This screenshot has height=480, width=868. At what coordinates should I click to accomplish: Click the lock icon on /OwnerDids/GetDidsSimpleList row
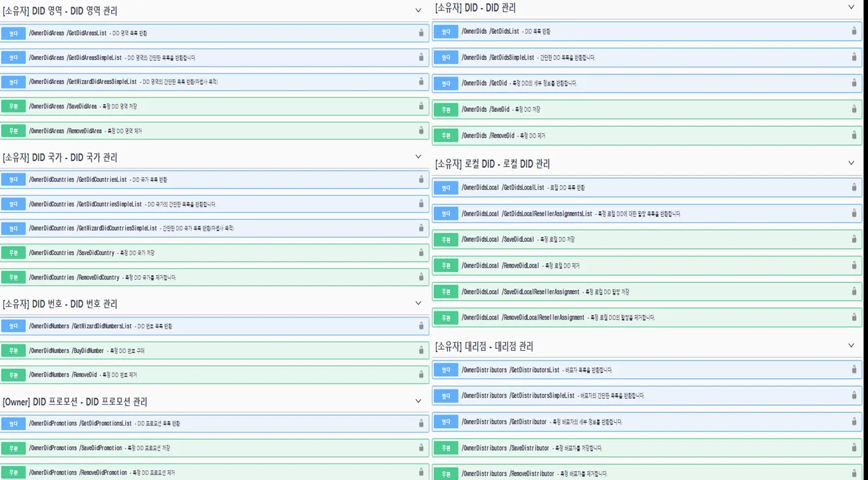coord(854,57)
